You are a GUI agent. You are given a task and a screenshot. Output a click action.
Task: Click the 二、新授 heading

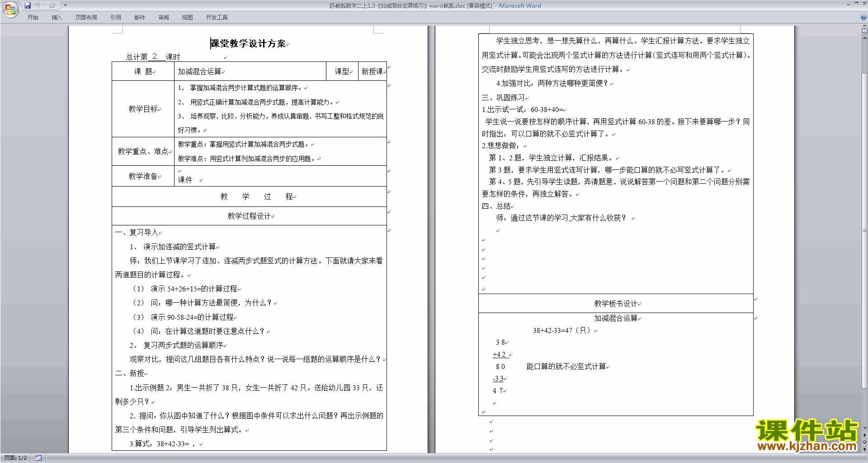pyautogui.click(x=130, y=373)
